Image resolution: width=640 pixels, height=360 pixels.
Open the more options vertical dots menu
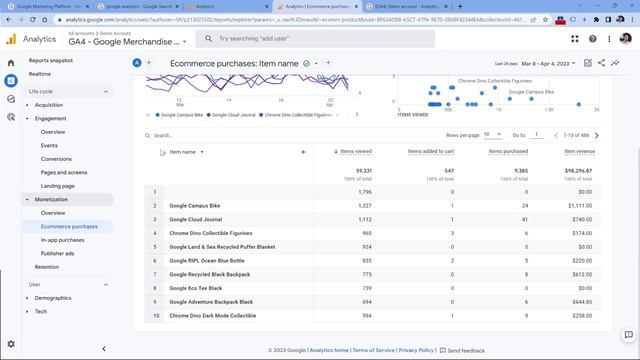coord(609,39)
